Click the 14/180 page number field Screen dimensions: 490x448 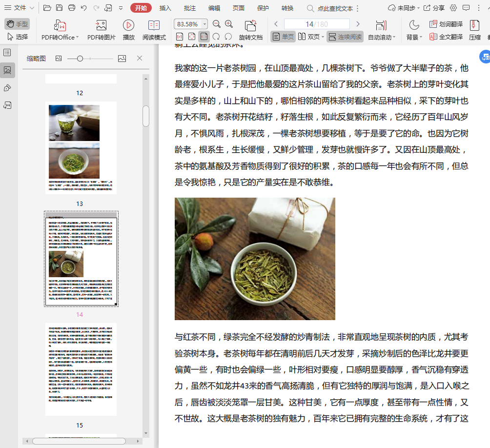click(317, 24)
